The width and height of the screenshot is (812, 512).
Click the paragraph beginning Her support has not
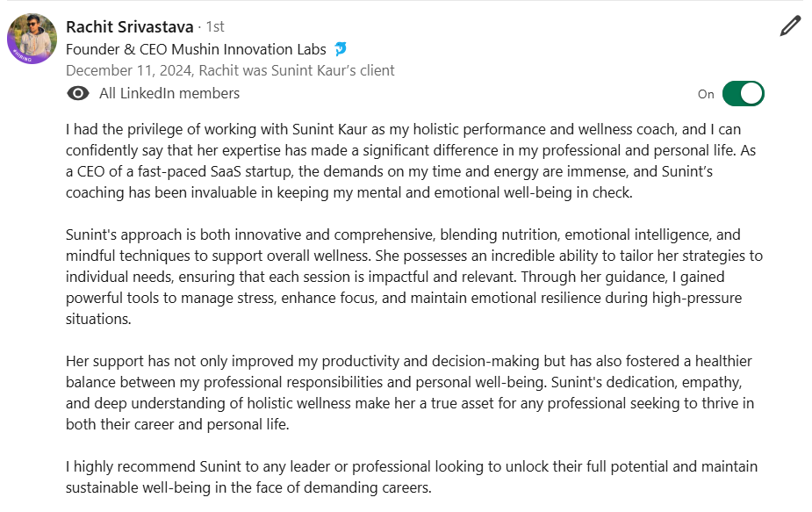pyautogui.click(x=410, y=393)
